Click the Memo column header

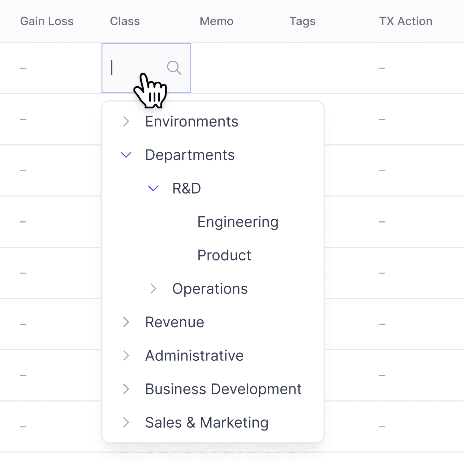[216, 21]
